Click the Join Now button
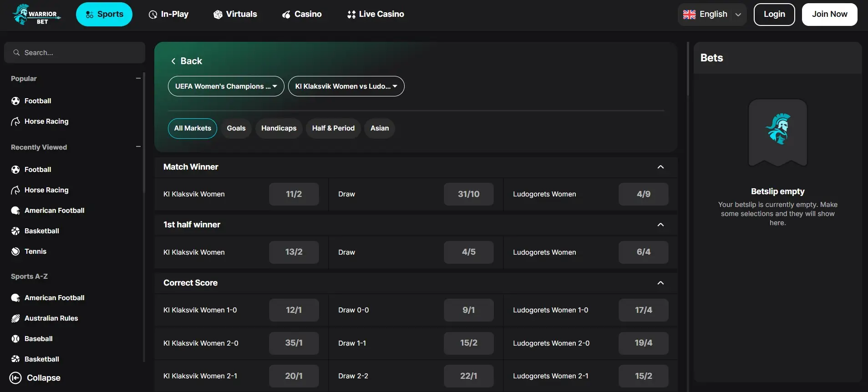The height and width of the screenshot is (392, 868). pos(830,15)
